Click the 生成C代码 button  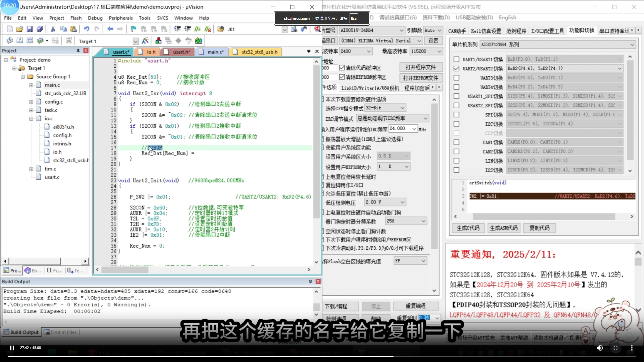click(468, 228)
